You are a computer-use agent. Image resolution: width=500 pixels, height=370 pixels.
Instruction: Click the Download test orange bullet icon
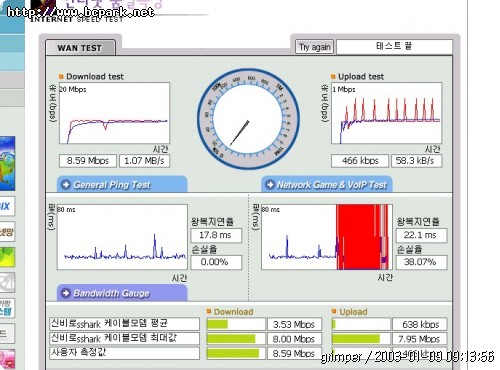point(61,77)
